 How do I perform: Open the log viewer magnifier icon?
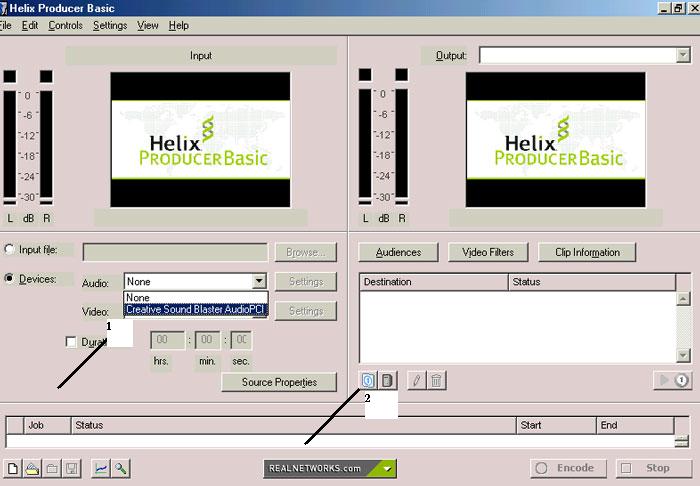click(x=121, y=469)
